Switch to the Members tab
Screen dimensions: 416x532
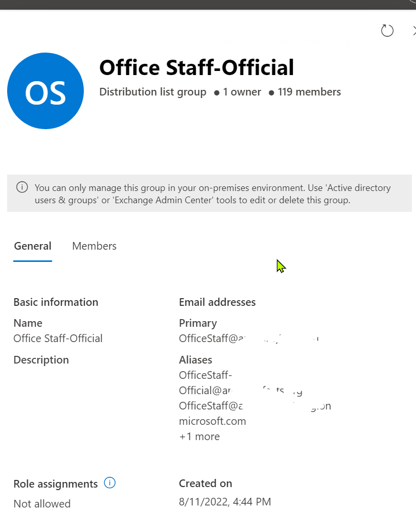coord(94,246)
